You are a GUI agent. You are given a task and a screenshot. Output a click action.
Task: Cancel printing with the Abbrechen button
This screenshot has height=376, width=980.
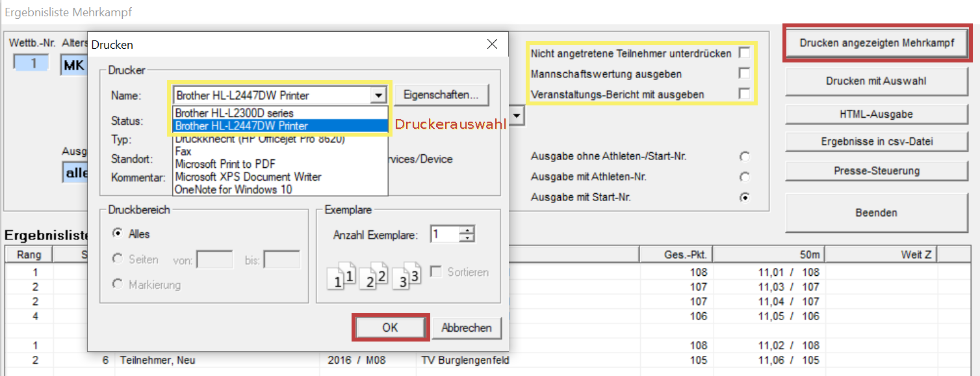[467, 328]
